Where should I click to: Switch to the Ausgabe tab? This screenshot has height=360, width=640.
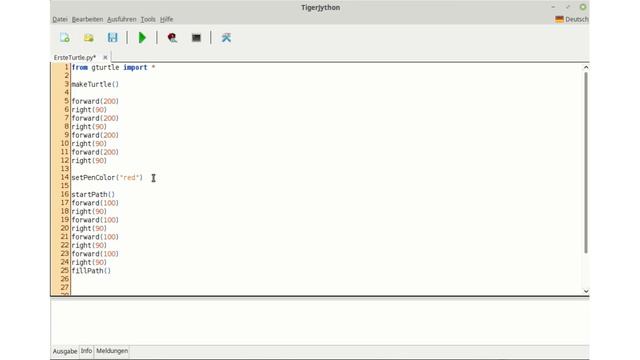65,351
